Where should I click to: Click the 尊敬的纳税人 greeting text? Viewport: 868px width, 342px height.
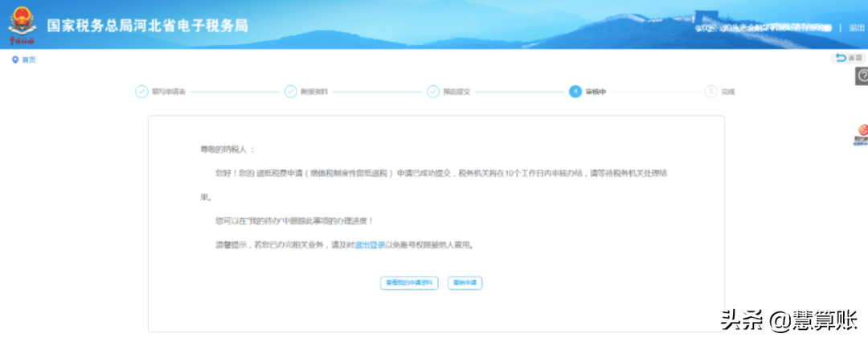(227, 150)
